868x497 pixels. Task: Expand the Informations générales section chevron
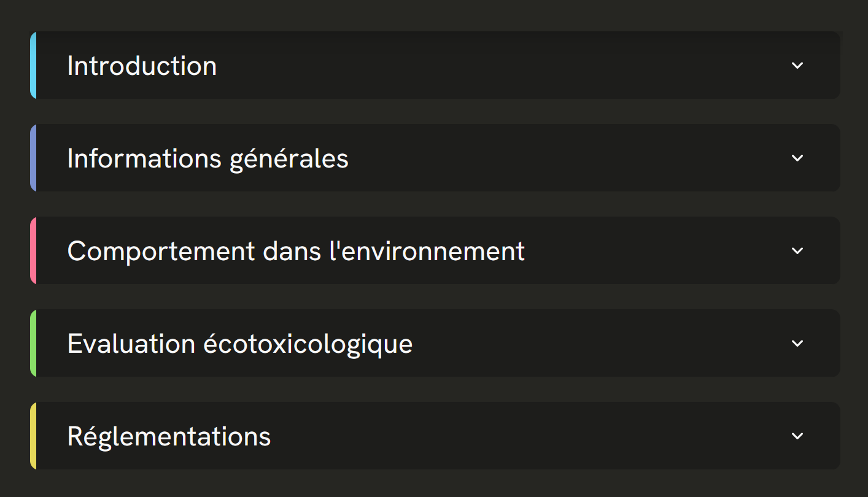click(x=797, y=158)
